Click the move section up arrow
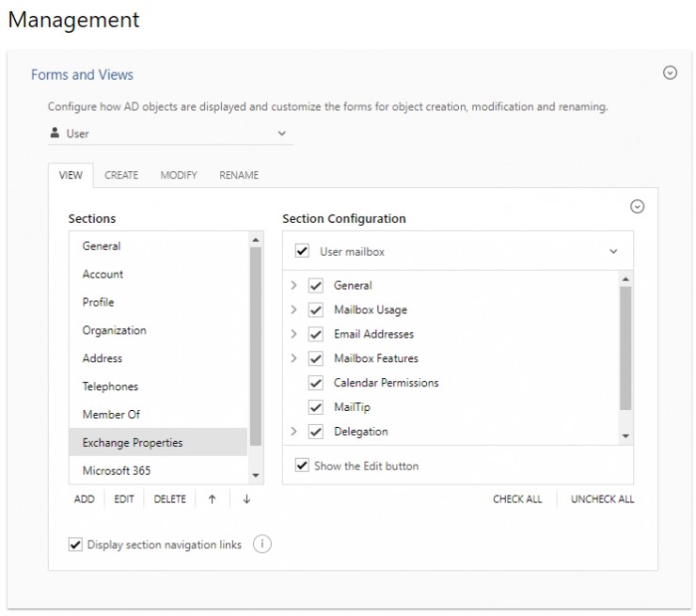 pos(212,499)
